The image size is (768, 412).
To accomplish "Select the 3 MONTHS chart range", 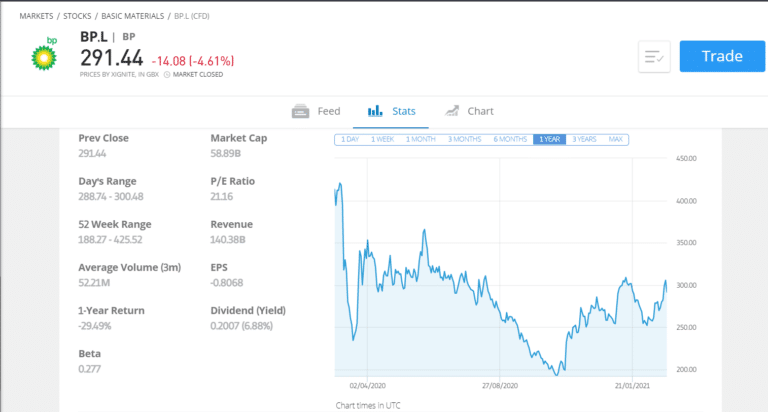I will pyautogui.click(x=464, y=139).
